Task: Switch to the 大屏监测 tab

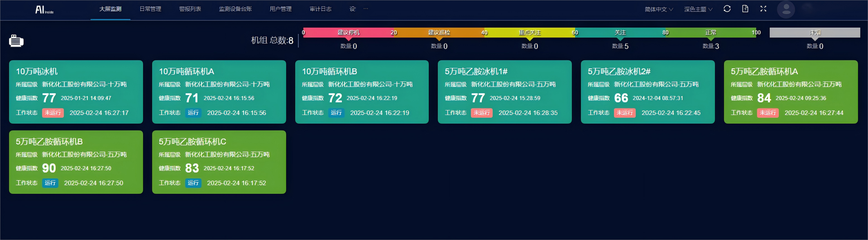Action: [x=110, y=9]
